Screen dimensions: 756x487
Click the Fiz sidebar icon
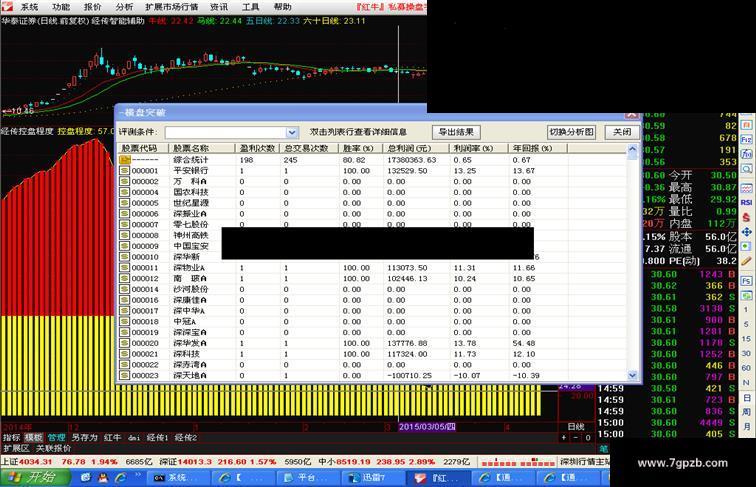(746, 139)
